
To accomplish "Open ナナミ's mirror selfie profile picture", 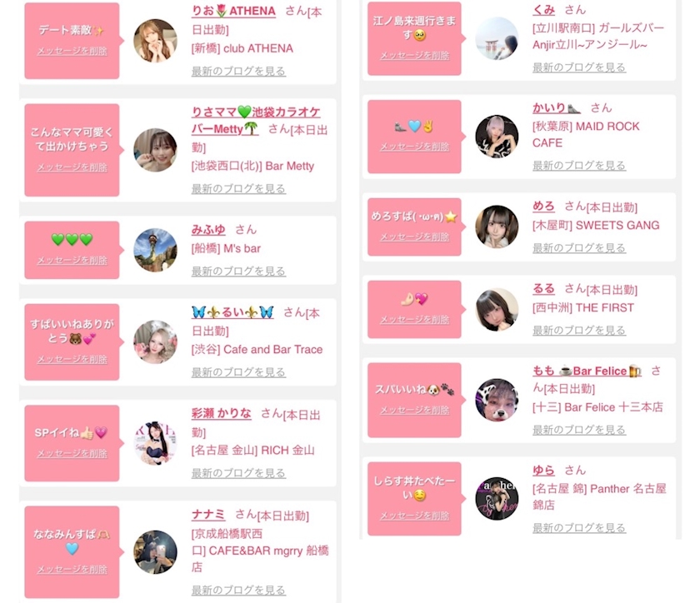I will (x=155, y=552).
